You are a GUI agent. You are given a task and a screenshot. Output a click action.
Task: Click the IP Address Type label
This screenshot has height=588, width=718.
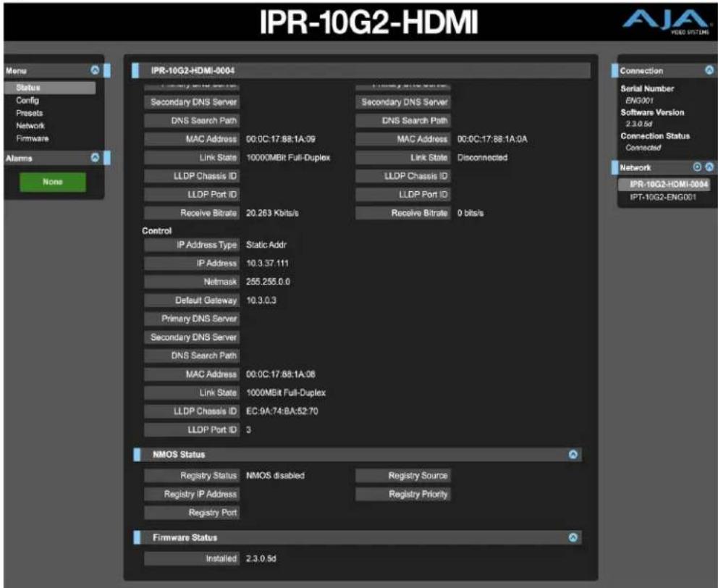click(192, 245)
